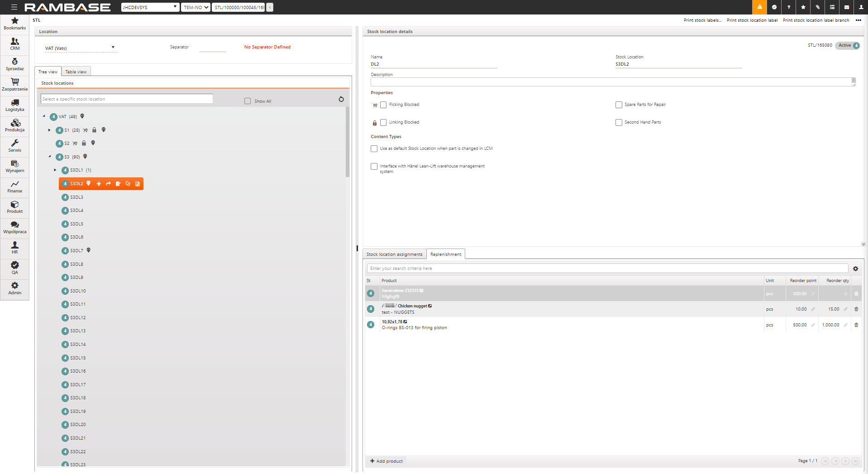
Task: Switch to the Table view tab
Action: [x=76, y=72]
